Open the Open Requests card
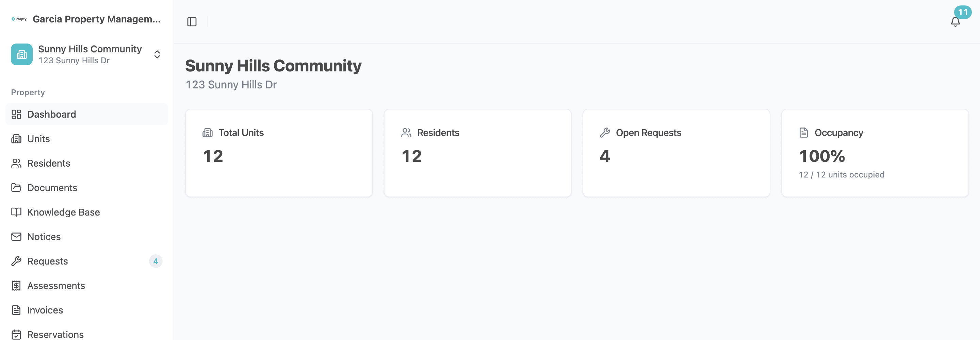This screenshot has width=980, height=340. point(676,153)
